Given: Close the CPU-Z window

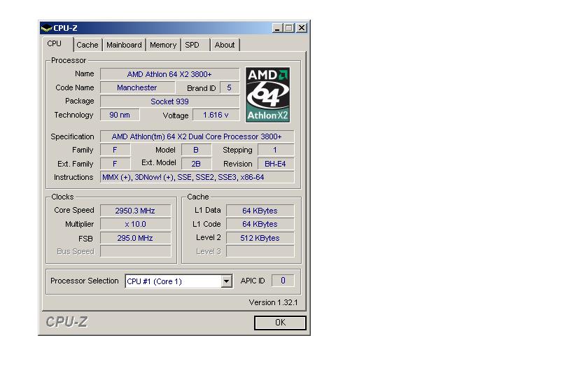Looking at the screenshot, I should [x=302, y=28].
